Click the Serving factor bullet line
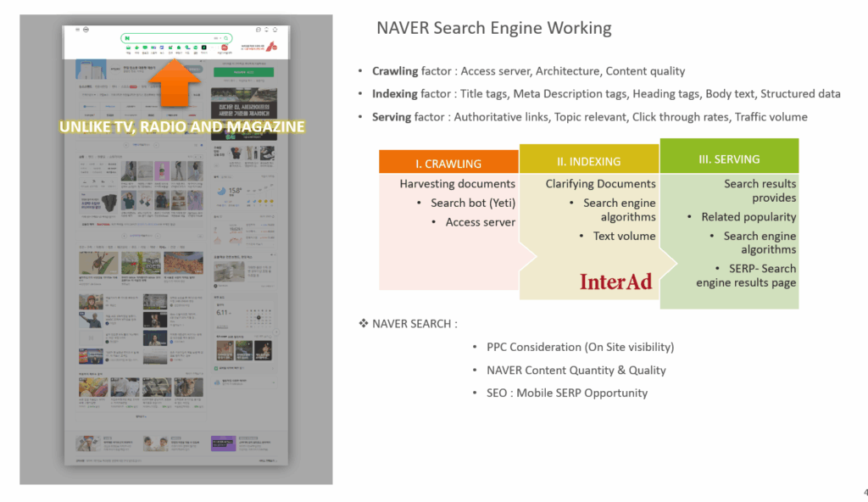The width and height of the screenshot is (868, 502). tap(590, 117)
